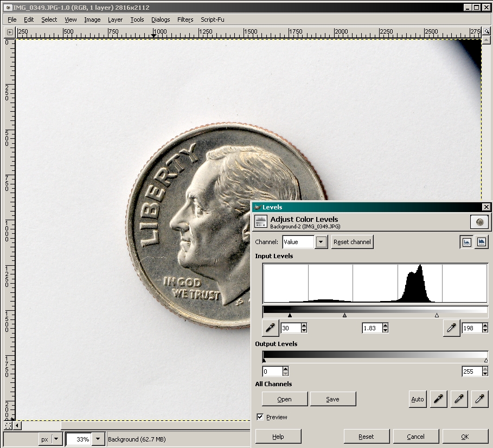Open the Script-Fu menu

pyautogui.click(x=213, y=20)
